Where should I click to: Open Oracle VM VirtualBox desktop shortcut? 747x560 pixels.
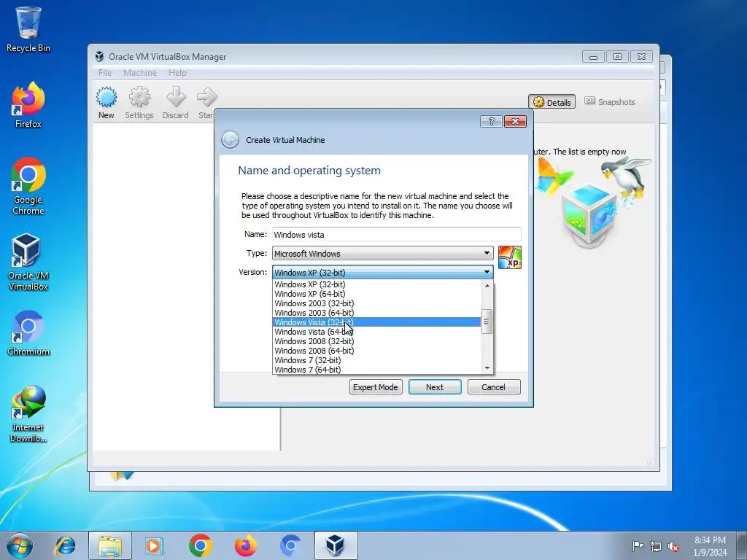[x=28, y=262]
